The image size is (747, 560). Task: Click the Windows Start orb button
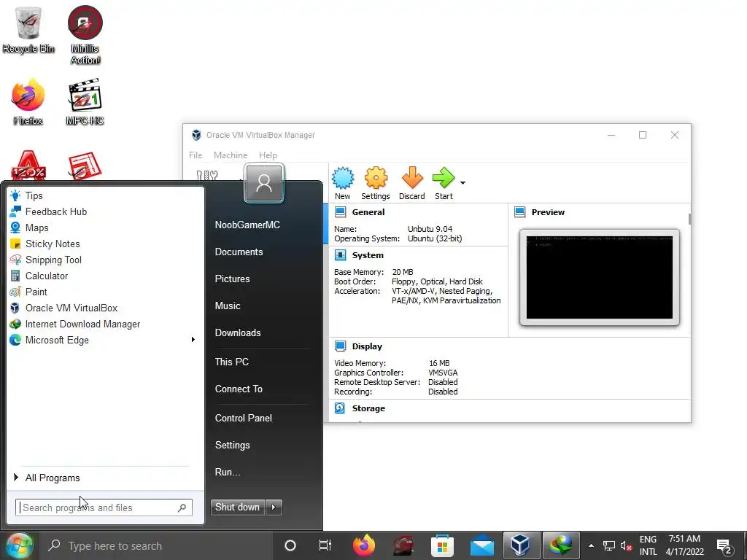pos(20,545)
